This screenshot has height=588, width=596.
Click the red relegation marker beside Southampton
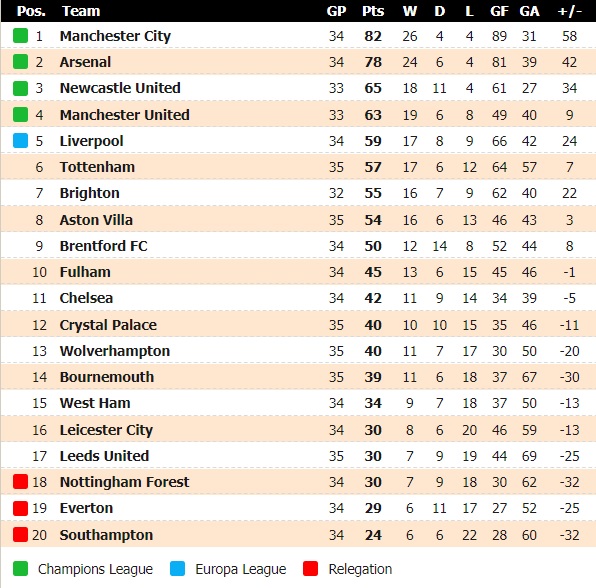tap(21, 534)
